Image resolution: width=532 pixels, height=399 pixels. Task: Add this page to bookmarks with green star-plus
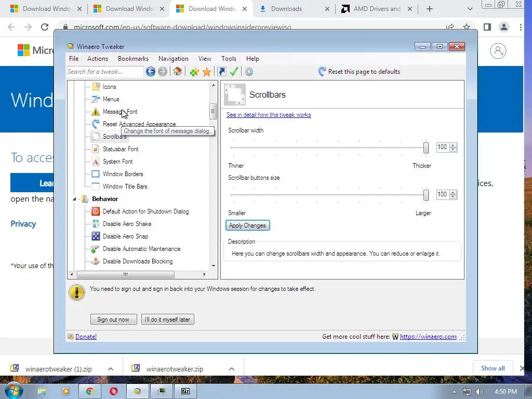coord(194,72)
